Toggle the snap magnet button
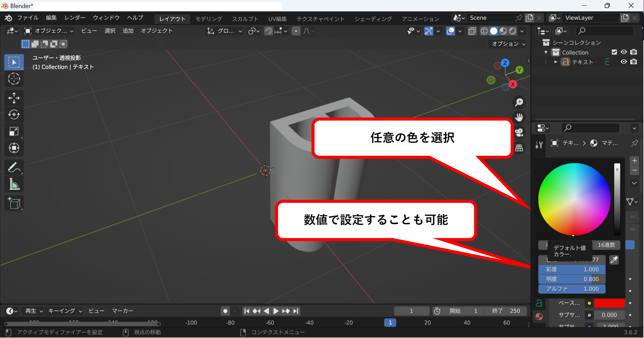This screenshot has height=338, width=644. 268,31
